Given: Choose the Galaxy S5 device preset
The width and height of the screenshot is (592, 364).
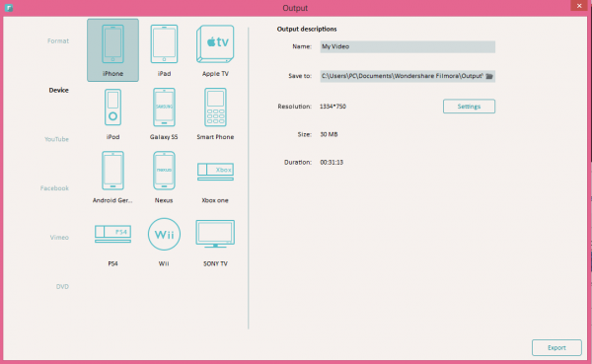Looking at the screenshot, I should (x=164, y=113).
